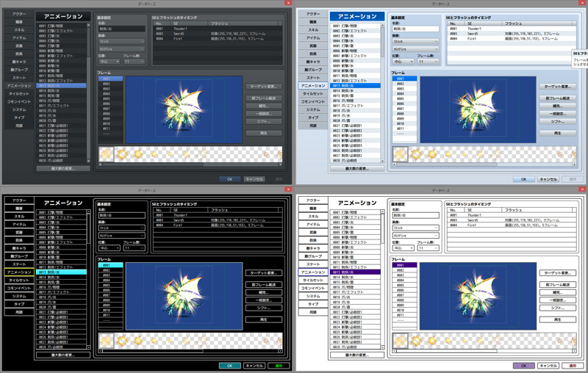Open アイテム tab in light blue window

click(x=313, y=38)
